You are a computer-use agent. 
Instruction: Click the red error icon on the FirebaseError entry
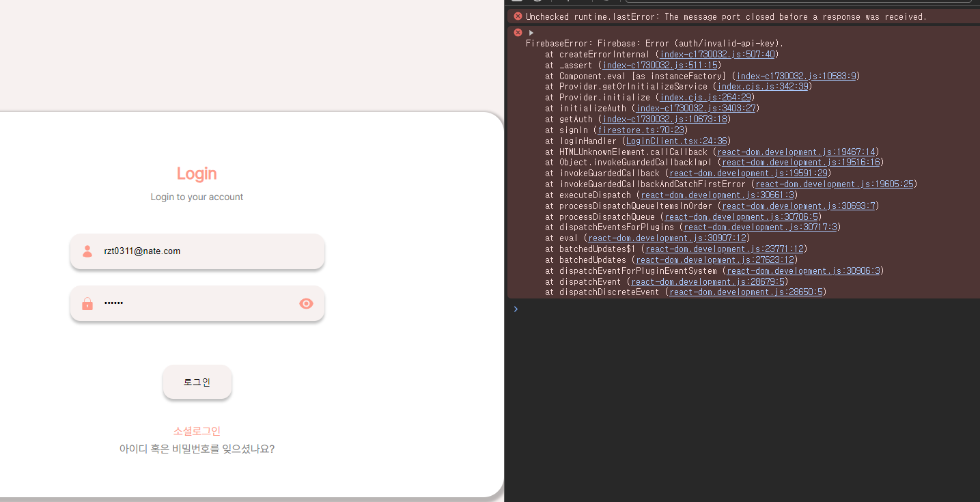(x=517, y=32)
